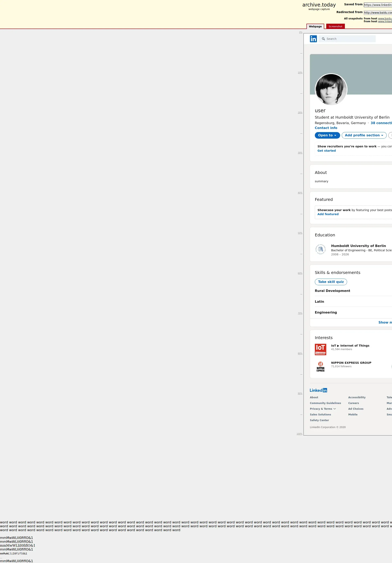Open the IoT Internet of Things group logo
Viewport: 392px width, 563px height.
pyautogui.click(x=320, y=349)
